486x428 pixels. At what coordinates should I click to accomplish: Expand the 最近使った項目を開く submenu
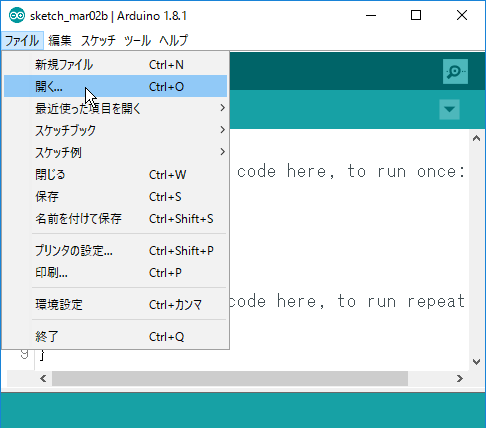coord(115,108)
